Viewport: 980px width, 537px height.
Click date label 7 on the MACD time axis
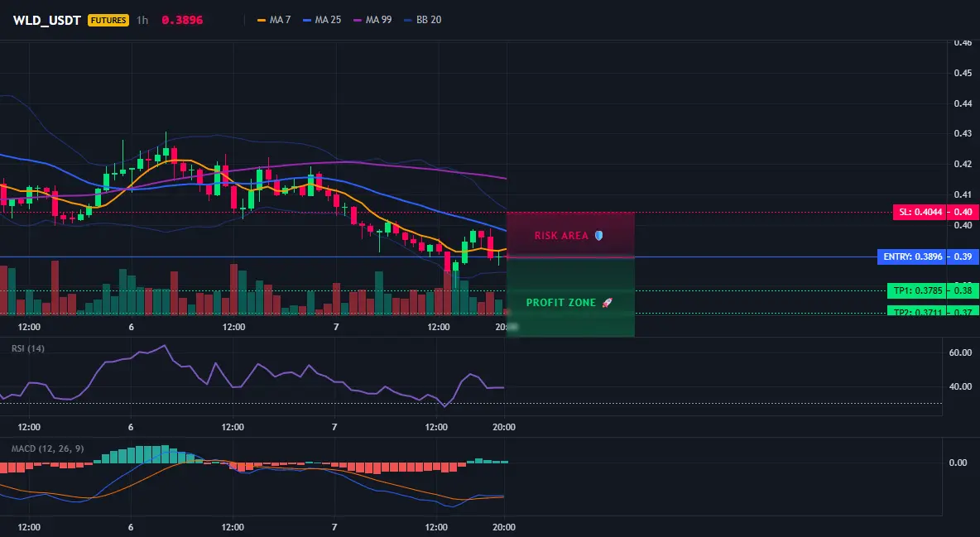pos(334,527)
